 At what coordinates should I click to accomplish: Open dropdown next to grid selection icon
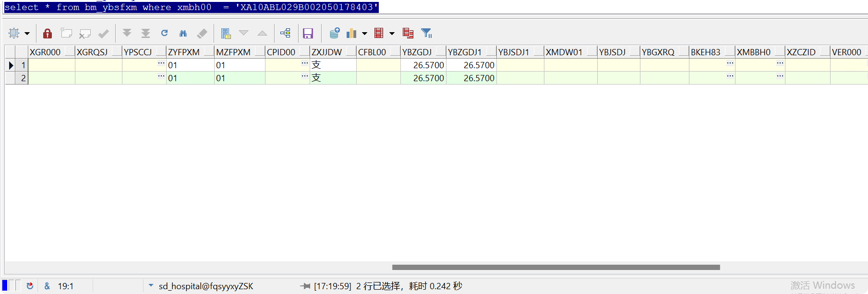pos(27,34)
